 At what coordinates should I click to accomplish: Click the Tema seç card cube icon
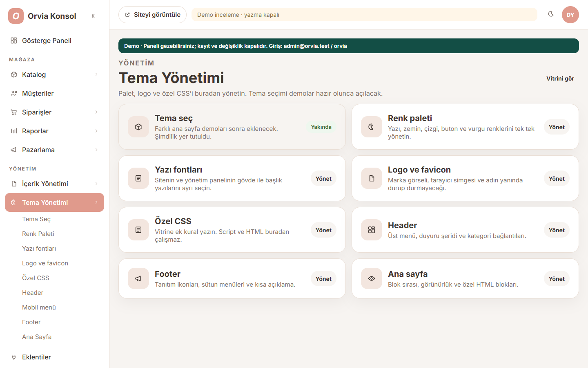(x=138, y=127)
